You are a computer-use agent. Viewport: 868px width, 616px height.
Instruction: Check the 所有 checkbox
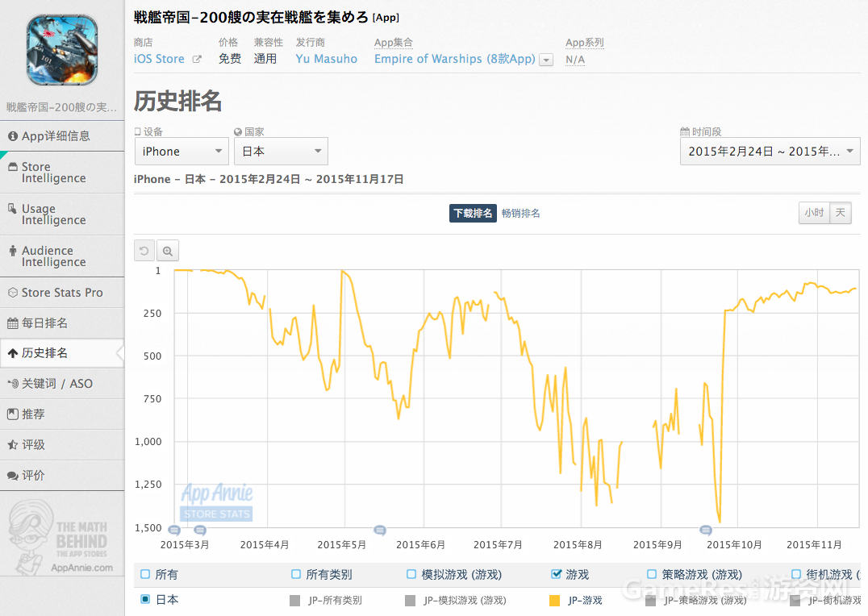click(x=145, y=574)
